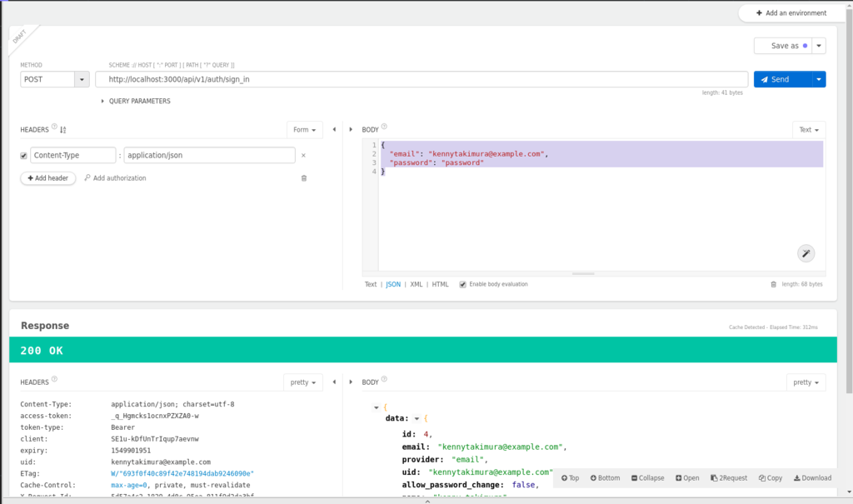
Task: Click the max-age=0 Cache-Control link
Action: 129,485
